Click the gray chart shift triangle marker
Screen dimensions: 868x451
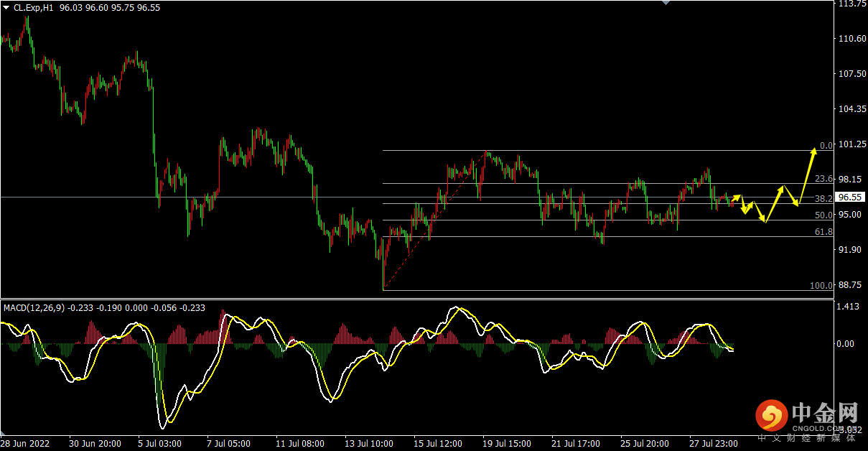pos(665,3)
